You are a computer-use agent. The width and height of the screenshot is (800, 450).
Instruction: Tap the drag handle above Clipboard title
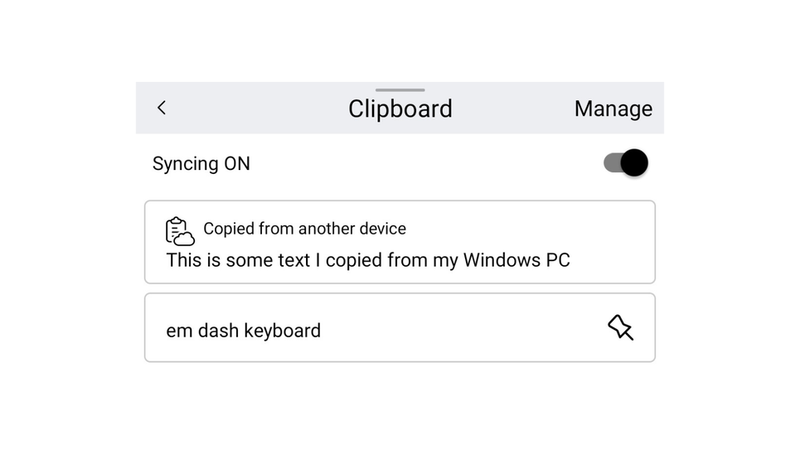click(400, 90)
